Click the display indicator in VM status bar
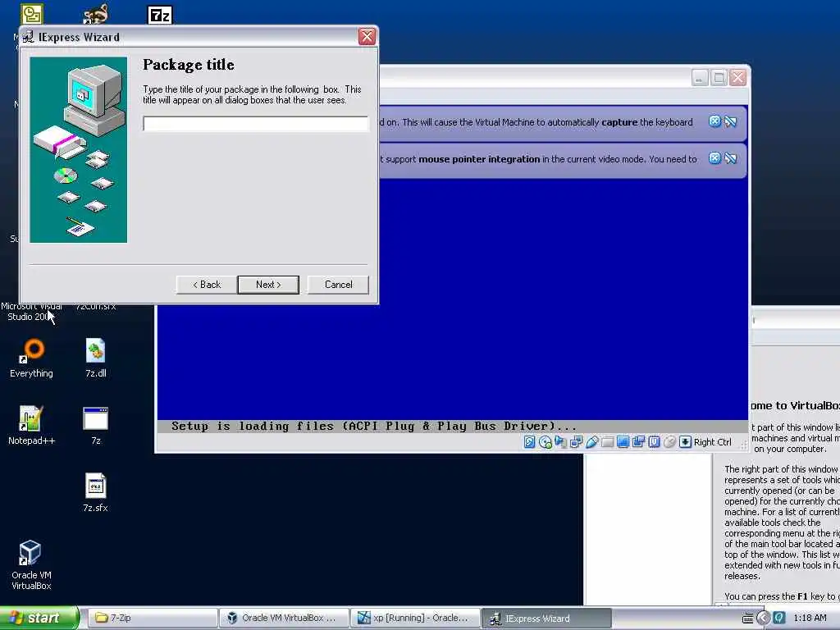The image size is (840, 630). (623, 442)
